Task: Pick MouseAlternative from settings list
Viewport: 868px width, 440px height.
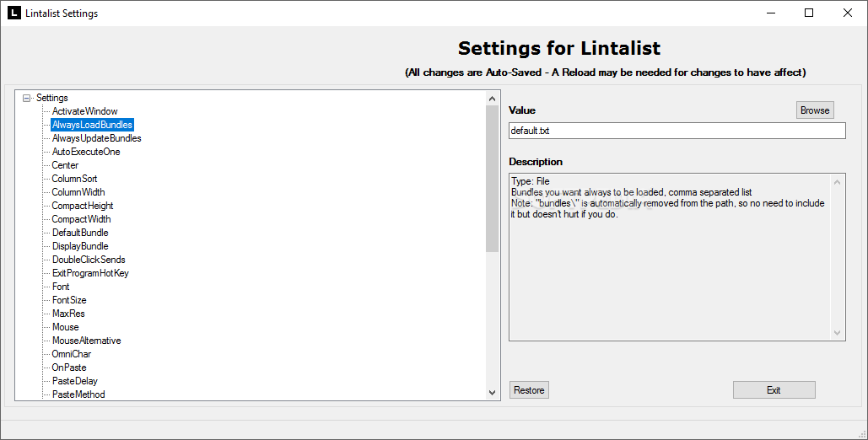Action: coord(86,341)
